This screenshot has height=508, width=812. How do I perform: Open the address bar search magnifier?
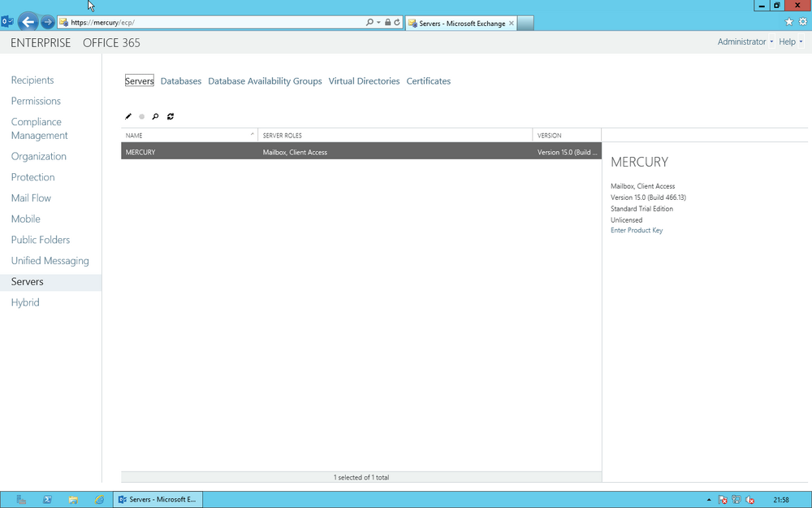click(369, 22)
